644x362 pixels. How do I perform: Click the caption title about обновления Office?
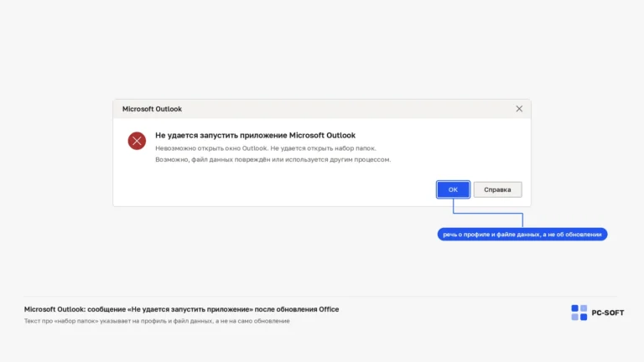click(181, 309)
